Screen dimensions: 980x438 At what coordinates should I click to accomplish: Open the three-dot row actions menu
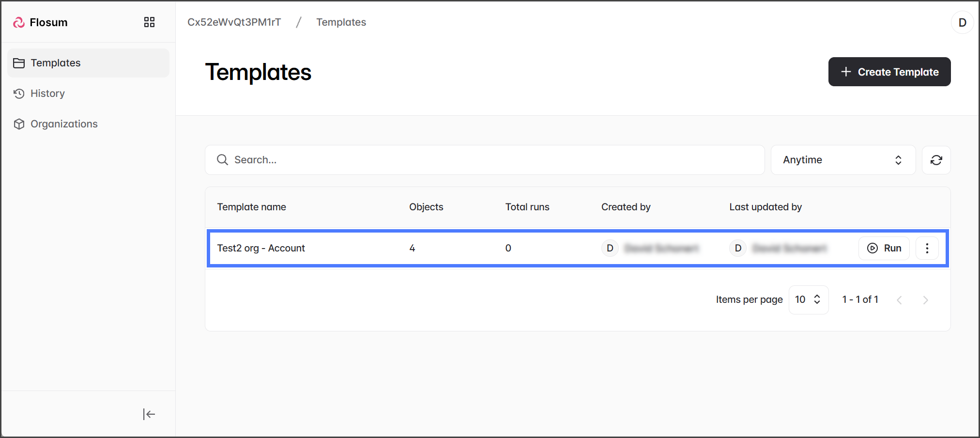tap(927, 248)
